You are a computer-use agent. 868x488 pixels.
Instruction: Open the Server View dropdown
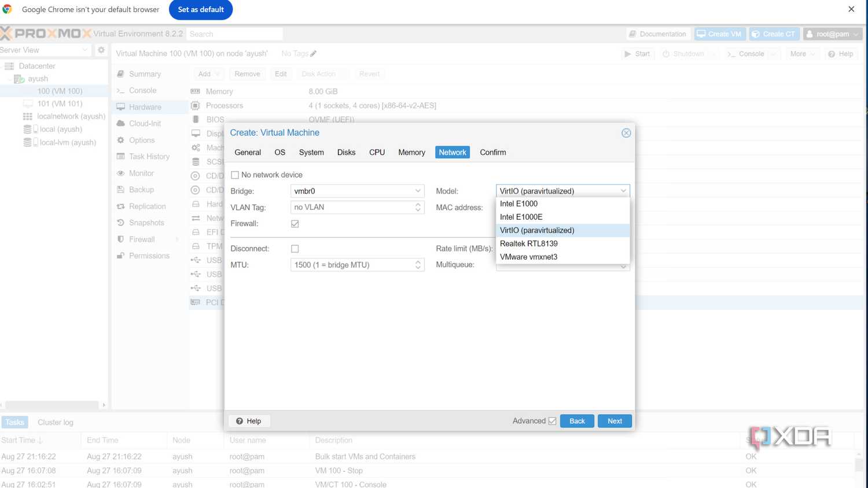click(x=45, y=50)
